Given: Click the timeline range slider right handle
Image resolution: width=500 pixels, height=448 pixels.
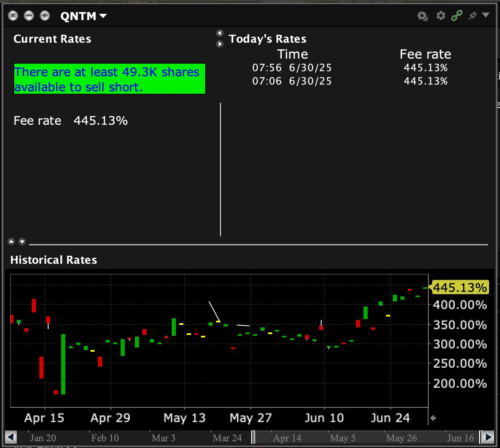Looking at the screenshot, I should point(481,437).
